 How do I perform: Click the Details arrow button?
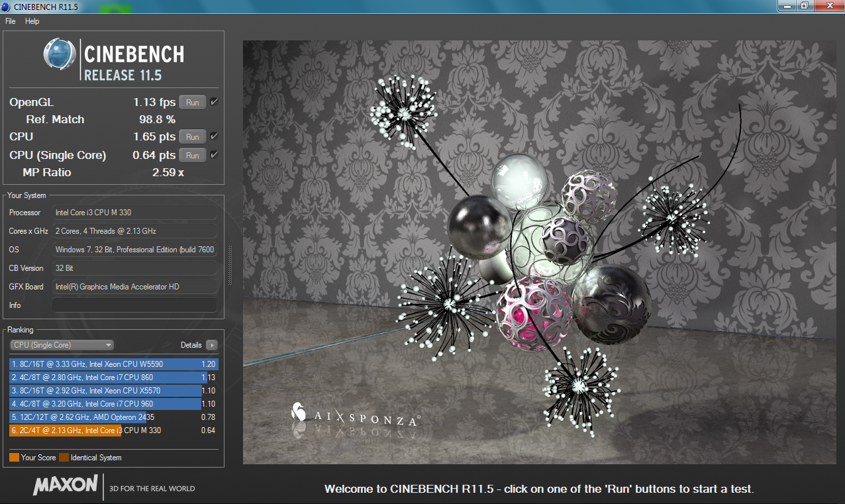coord(212,345)
